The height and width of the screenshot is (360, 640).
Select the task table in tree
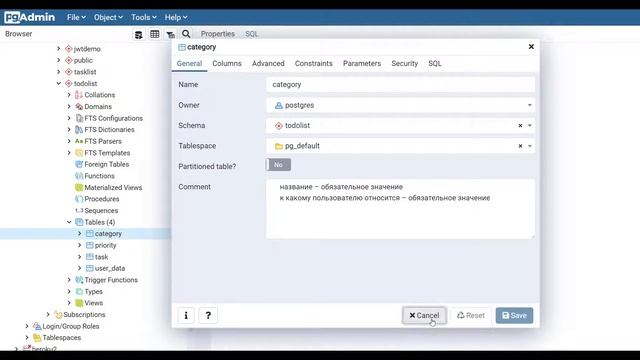click(101, 257)
